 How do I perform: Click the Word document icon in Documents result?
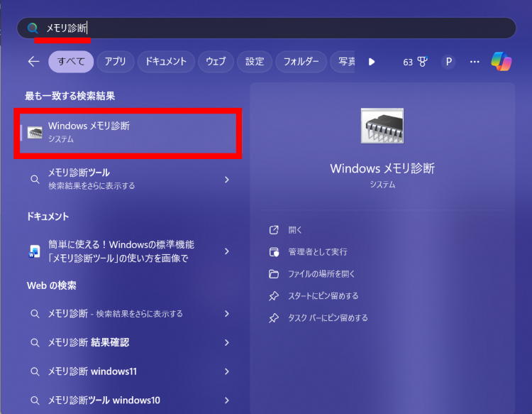[35, 251]
